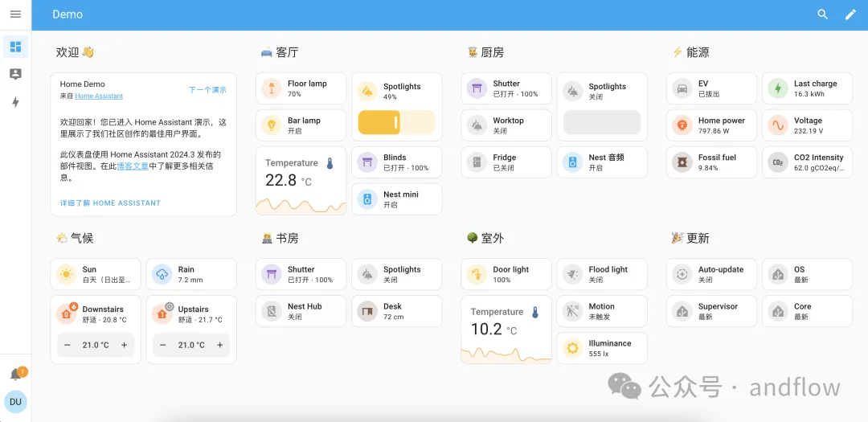Toggle the Nest 音频 speaker icon
The image size is (868, 422).
click(x=573, y=162)
